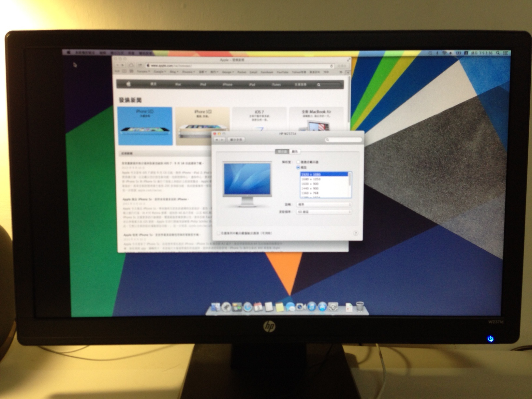Open Finder from the Dock
The width and height of the screenshot is (532, 399).
click(x=215, y=307)
